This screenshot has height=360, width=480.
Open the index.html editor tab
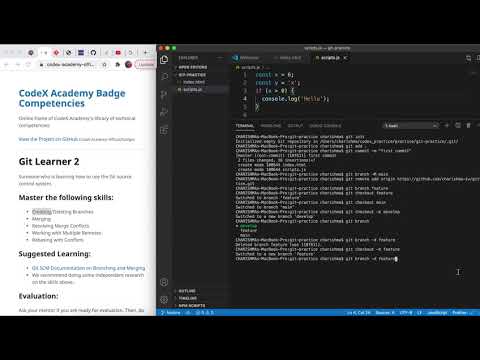[288, 58]
